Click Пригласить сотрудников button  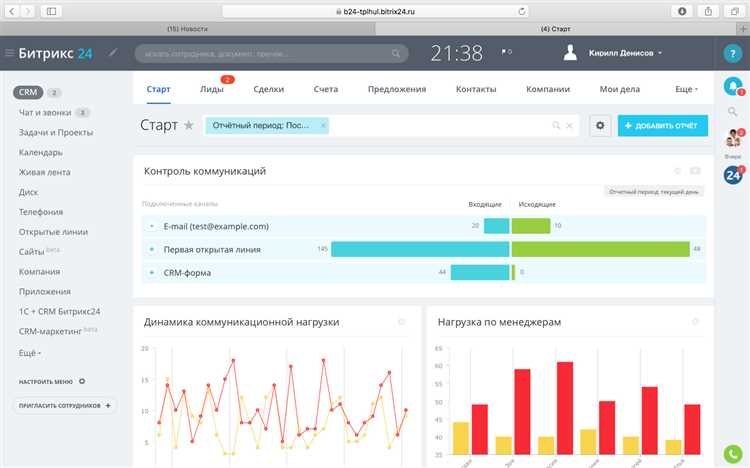tap(64, 405)
